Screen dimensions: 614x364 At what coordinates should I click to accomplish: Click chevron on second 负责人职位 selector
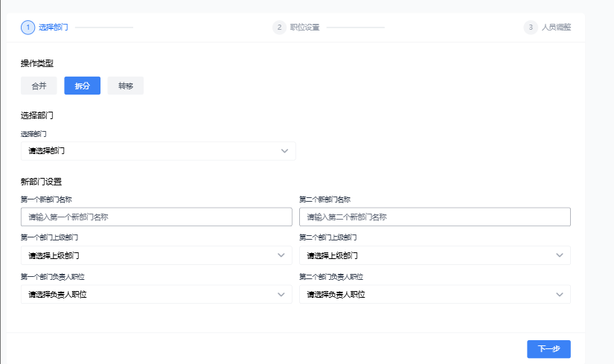[560, 295]
